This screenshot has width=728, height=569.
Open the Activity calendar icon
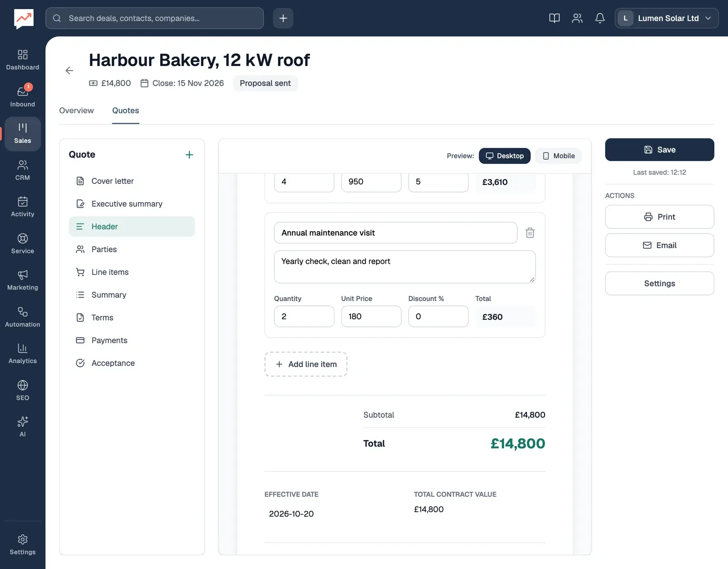click(22, 207)
